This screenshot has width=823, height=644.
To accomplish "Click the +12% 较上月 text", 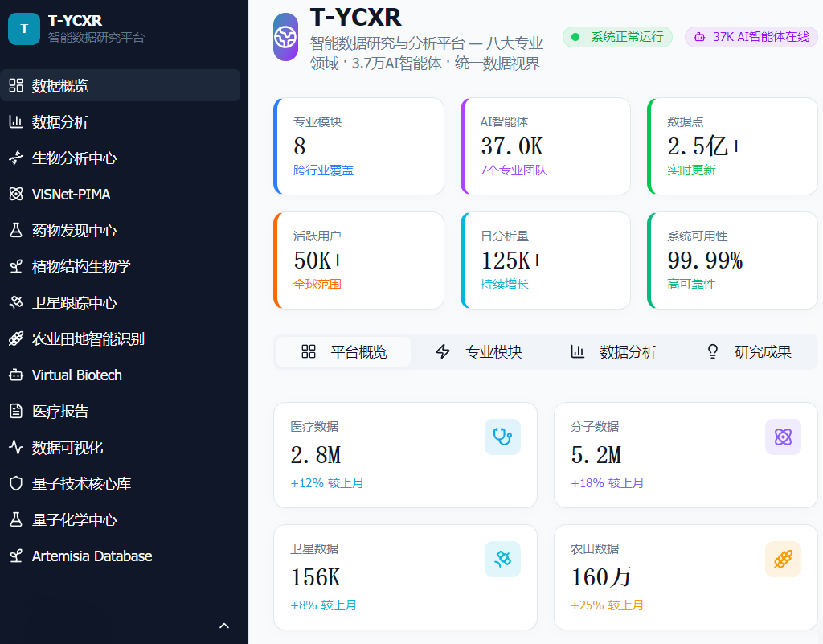I will pyautogui.click(x=327, y=483).
